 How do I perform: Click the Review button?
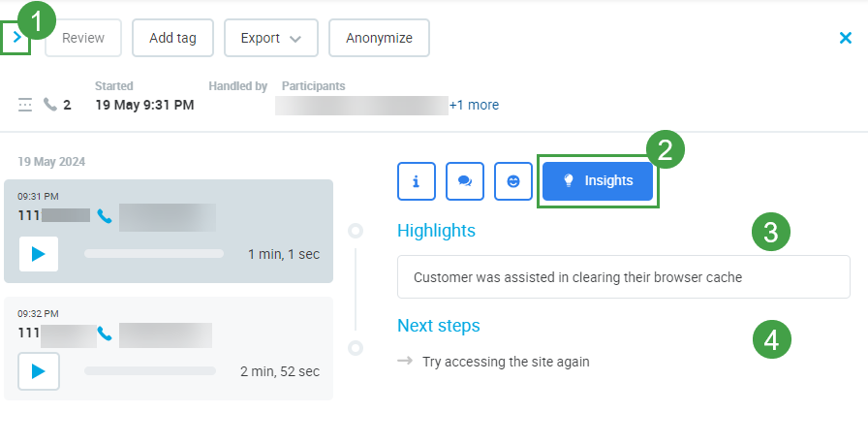click(83, 38)
